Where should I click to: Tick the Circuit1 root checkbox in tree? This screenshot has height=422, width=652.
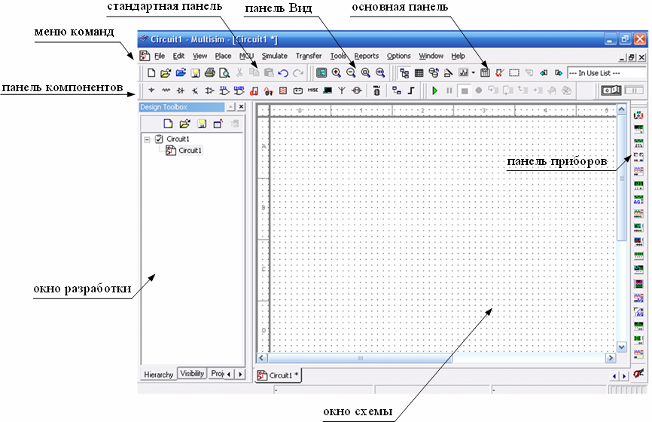(159, 139)
